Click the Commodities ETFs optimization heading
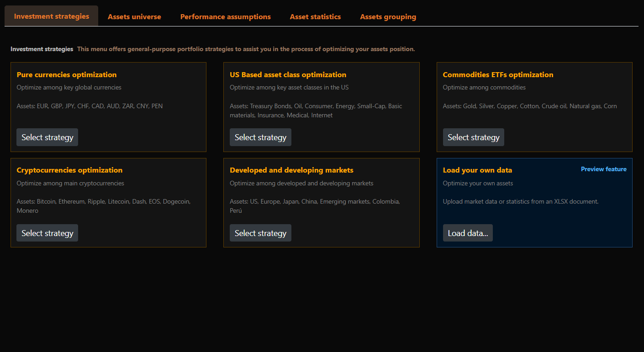 (498, 75)
